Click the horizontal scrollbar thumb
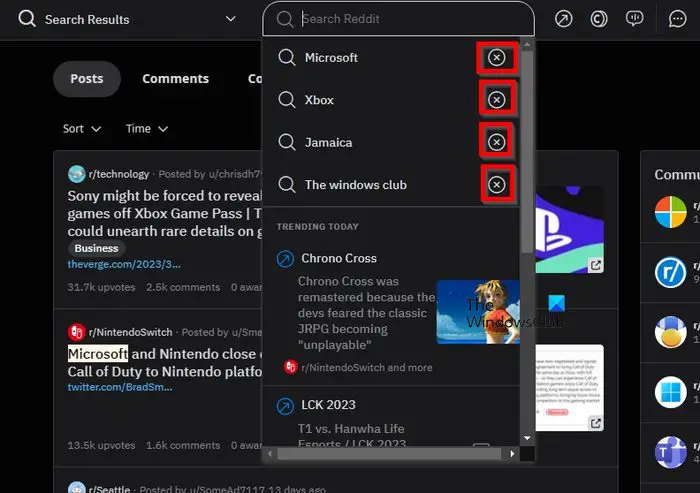This screenshot has width=700, height=493. (x=389, y=454)
